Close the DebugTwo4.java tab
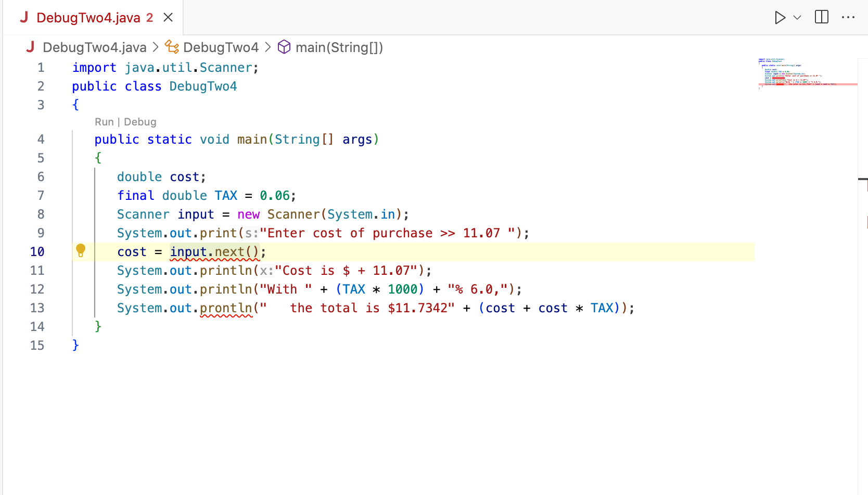868x495 pixels. [x=168, y=17]
